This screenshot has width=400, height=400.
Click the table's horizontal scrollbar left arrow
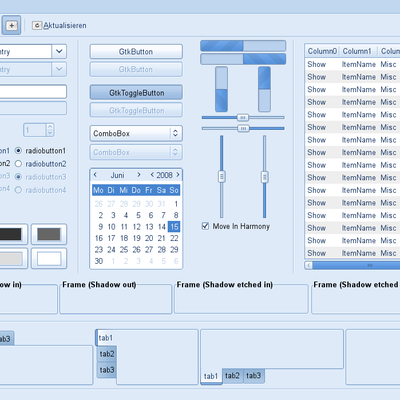(x=309, y=265)
